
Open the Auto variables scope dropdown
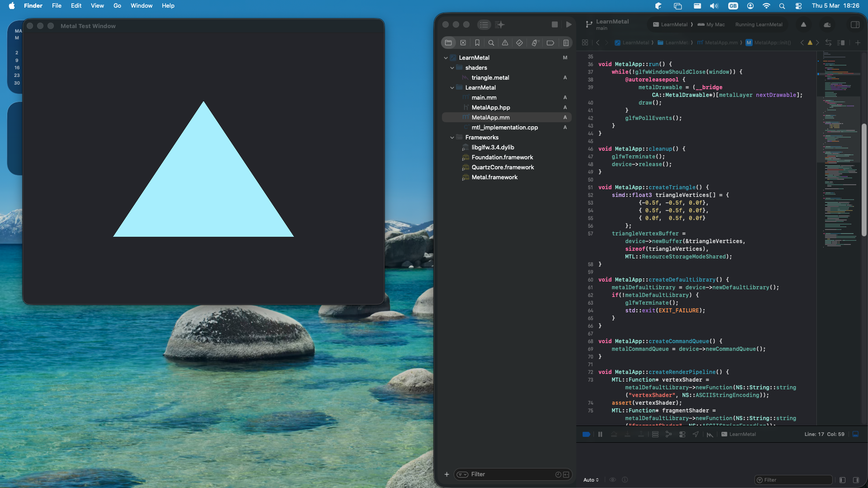(591, 480)
